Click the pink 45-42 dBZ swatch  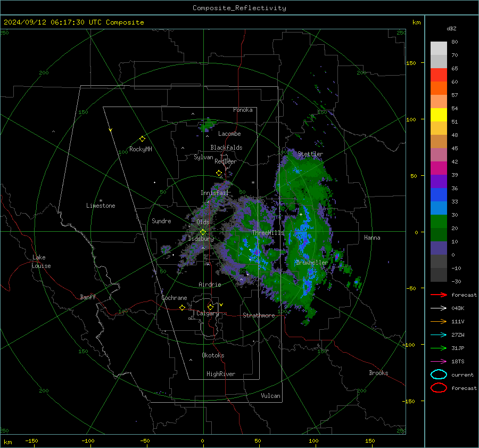pyautogui.click(x=439, y=154)
